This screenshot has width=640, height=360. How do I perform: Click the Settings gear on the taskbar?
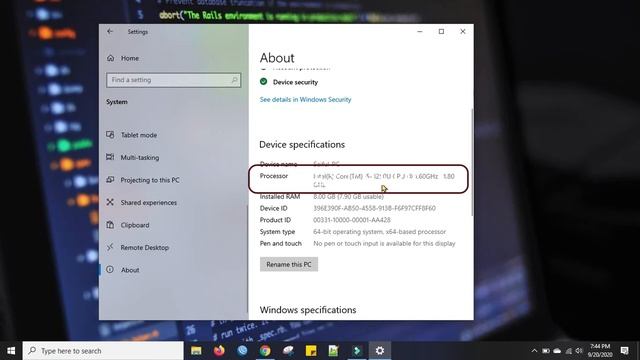tap(380, 351)
